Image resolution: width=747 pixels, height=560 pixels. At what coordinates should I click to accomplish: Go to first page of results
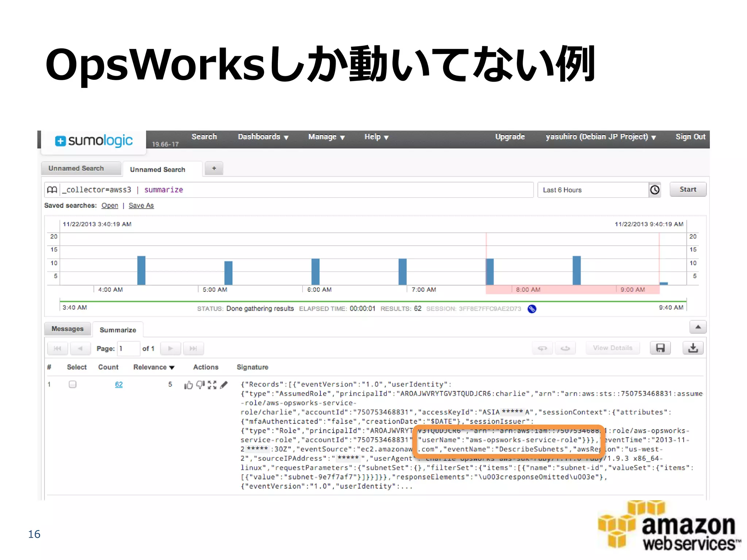click(57, 349)
